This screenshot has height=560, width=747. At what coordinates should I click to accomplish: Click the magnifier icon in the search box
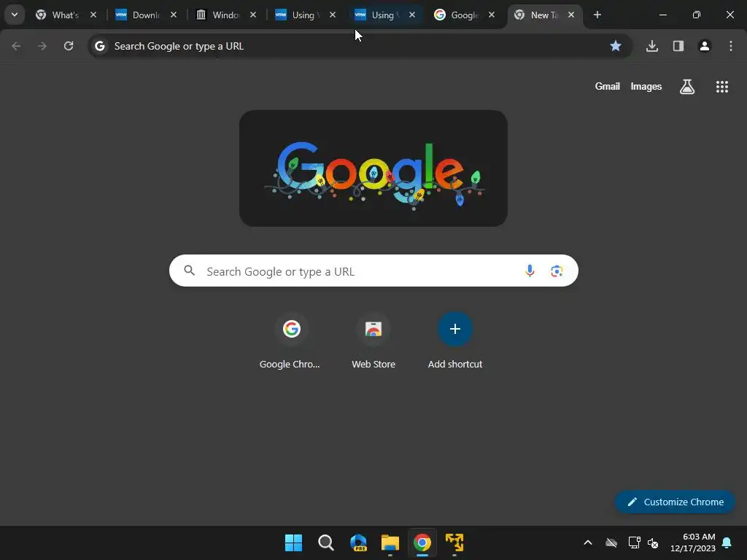(190, 271)
